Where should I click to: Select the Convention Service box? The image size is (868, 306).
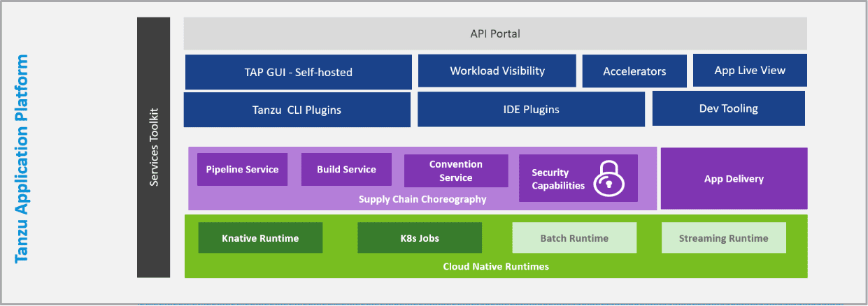click(x=456, y=170)
